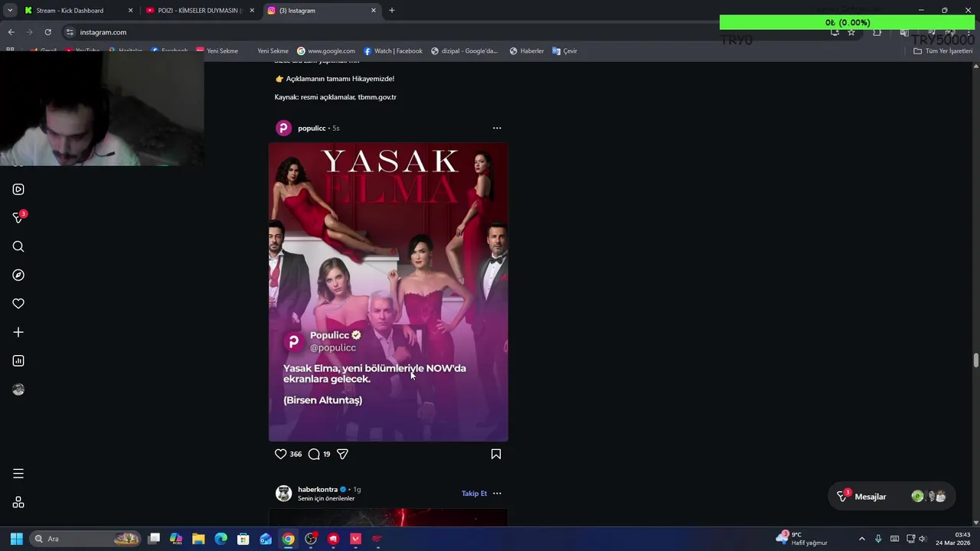Click populicc profile avatar on post header

tap(283, 128)
